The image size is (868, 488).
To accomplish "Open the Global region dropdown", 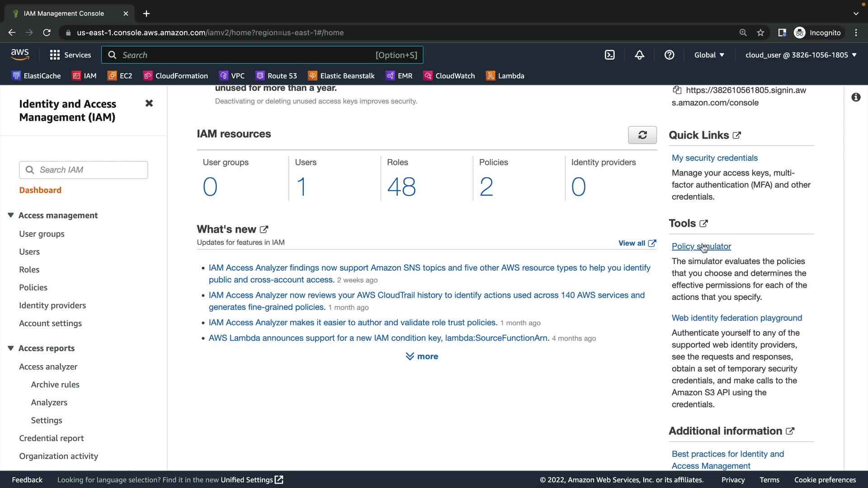I will tap(709, 55).
